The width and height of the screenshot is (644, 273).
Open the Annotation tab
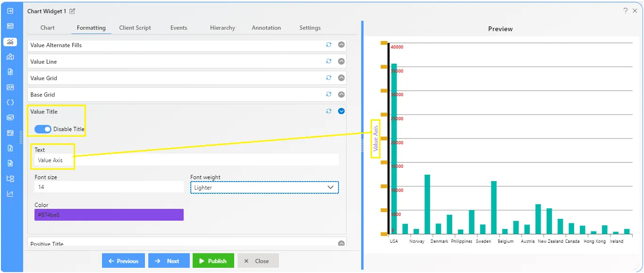266,28
